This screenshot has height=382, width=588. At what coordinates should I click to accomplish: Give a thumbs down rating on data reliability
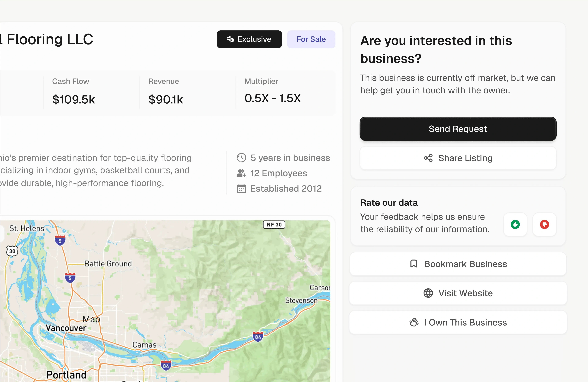544,224
